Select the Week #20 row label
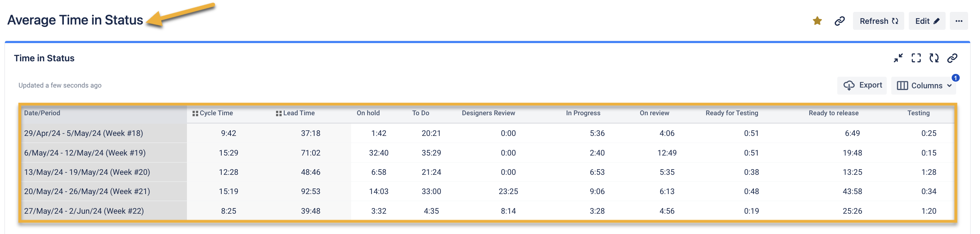 click(x=87, y=172)
